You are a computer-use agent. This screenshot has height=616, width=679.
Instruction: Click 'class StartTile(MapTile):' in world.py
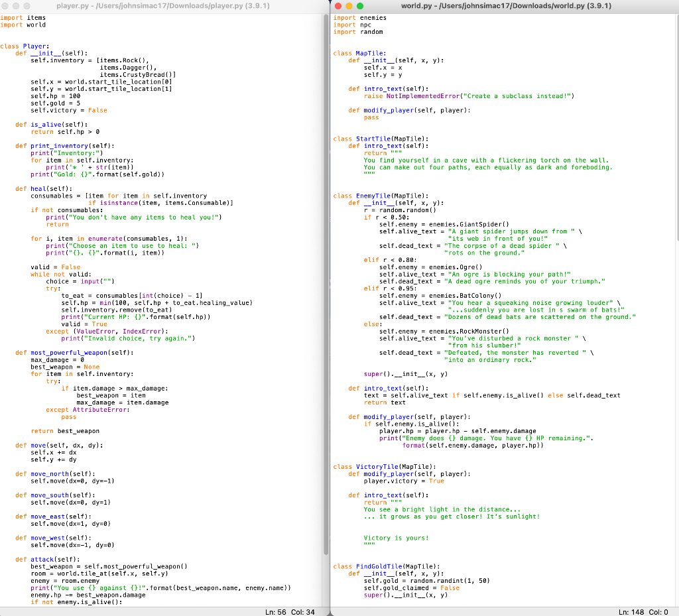tap(381, 139)
